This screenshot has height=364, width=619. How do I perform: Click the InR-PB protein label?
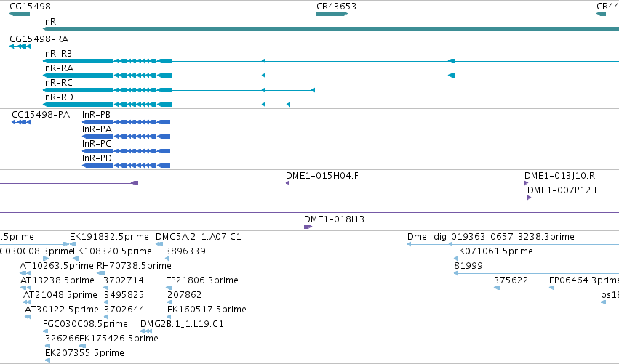tap(96, 115)
